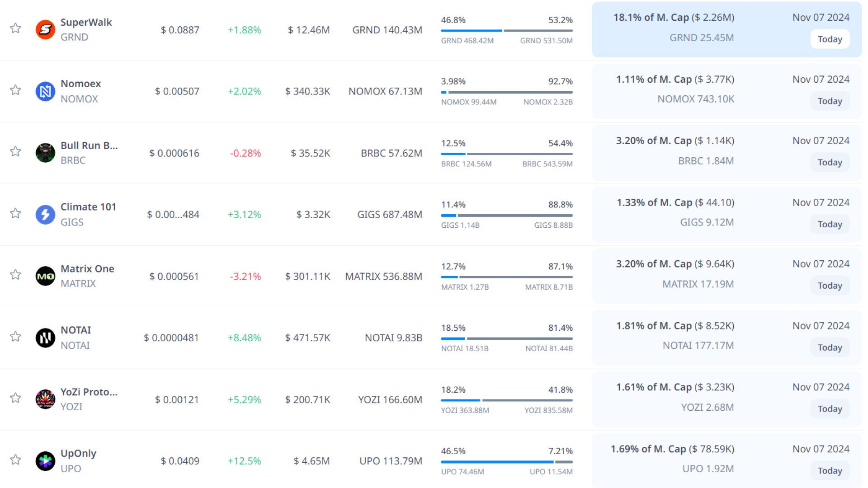Click the Bull Run BRBC coin logo

(45, 153)
